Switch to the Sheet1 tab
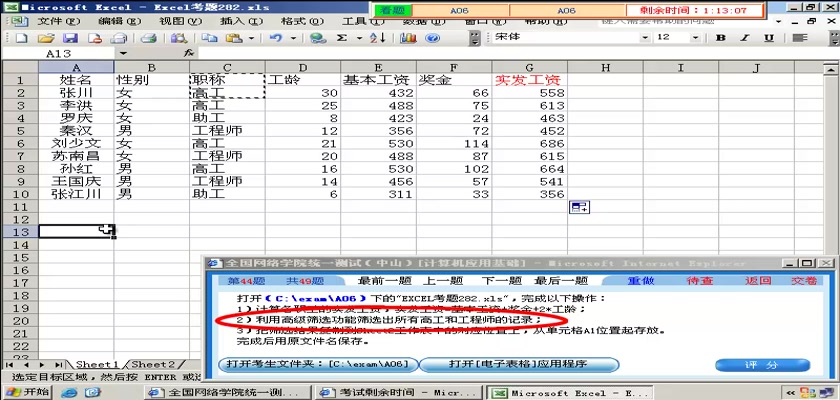Screen dimensions: 840x400 98,365
